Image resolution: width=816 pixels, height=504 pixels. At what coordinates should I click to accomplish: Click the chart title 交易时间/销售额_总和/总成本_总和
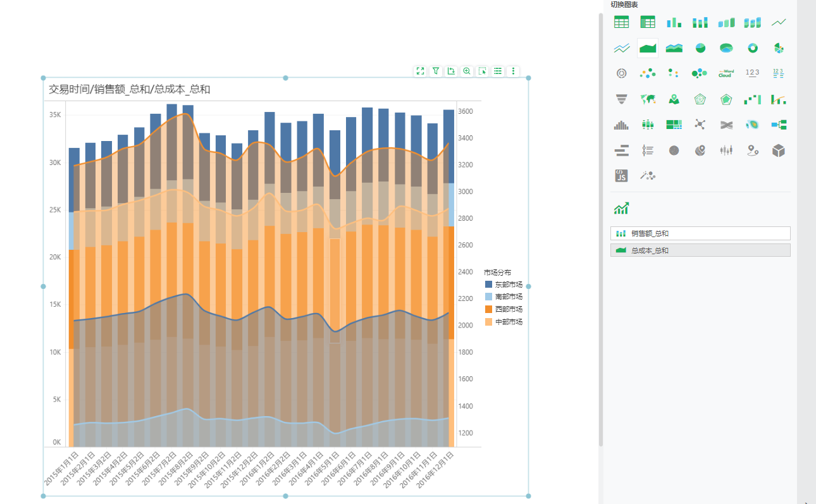point(130,90)
